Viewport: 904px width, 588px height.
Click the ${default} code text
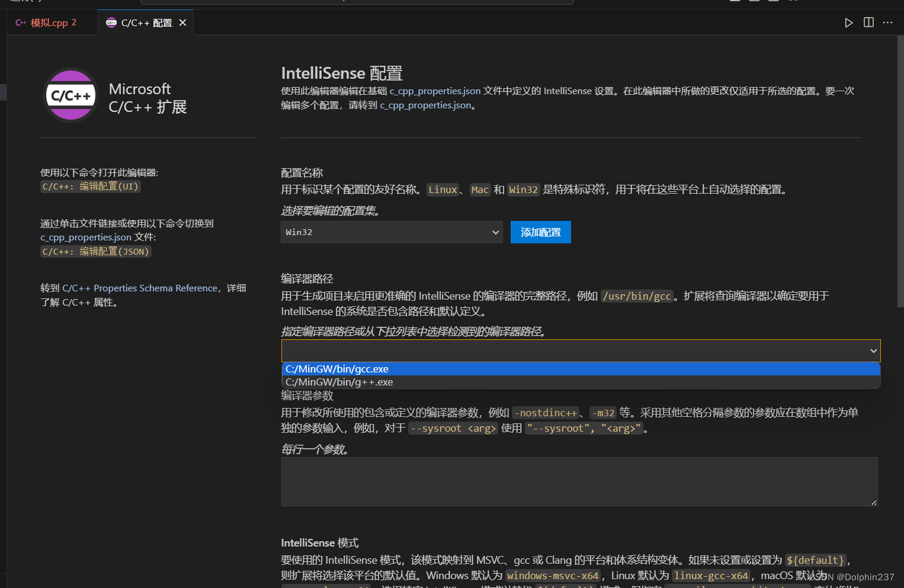[815, 560]
